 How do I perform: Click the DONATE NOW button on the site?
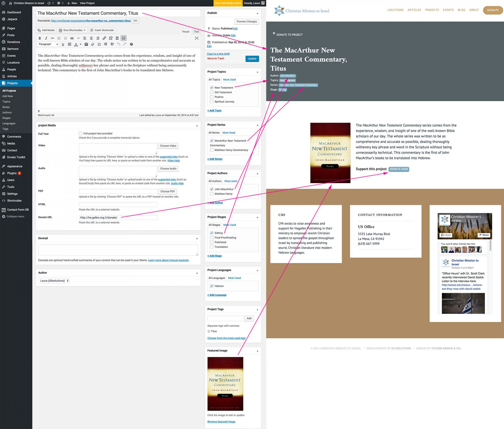pos(399,169)
